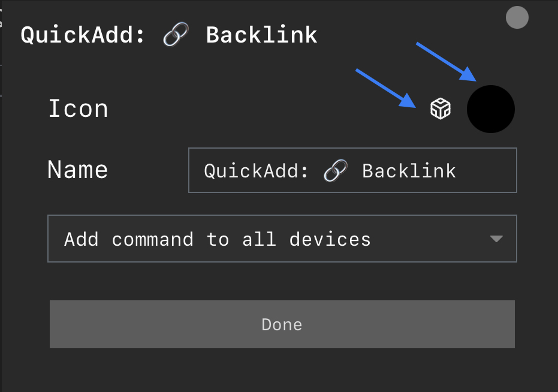
Task: Click the Done button
Action: click(x=282, y=324)
